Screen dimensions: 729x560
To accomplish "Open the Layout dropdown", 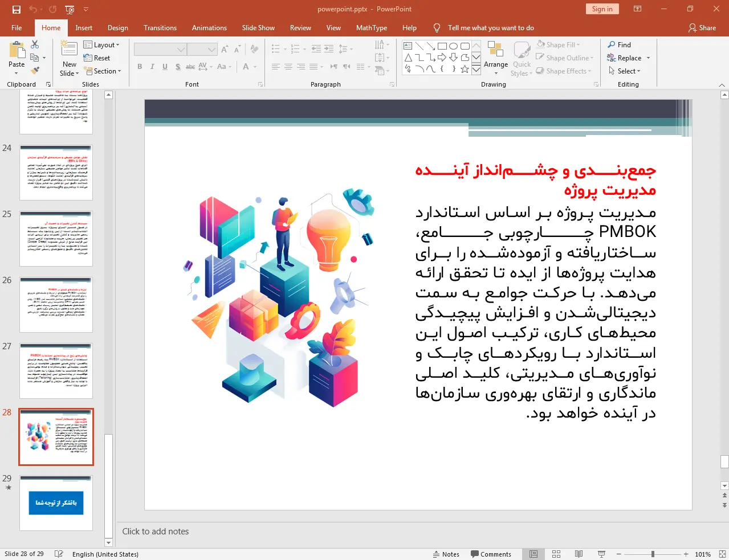I will click(101, 45).
